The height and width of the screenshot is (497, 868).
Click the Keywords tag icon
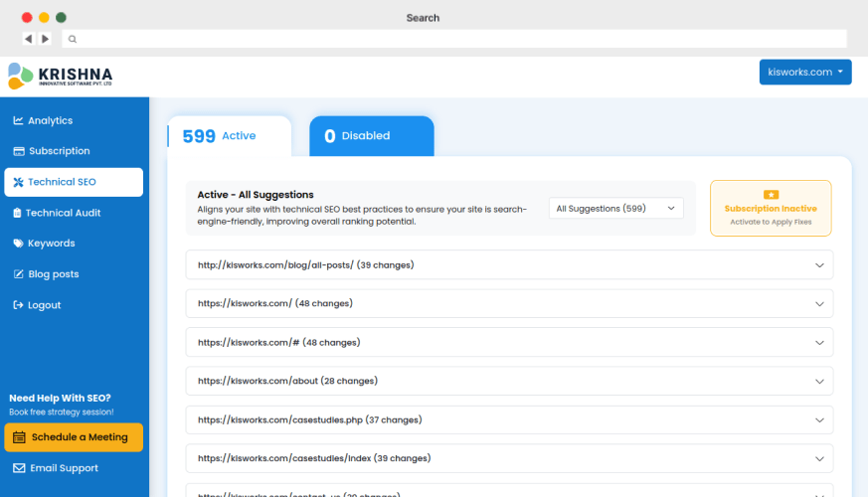point(18,244)
